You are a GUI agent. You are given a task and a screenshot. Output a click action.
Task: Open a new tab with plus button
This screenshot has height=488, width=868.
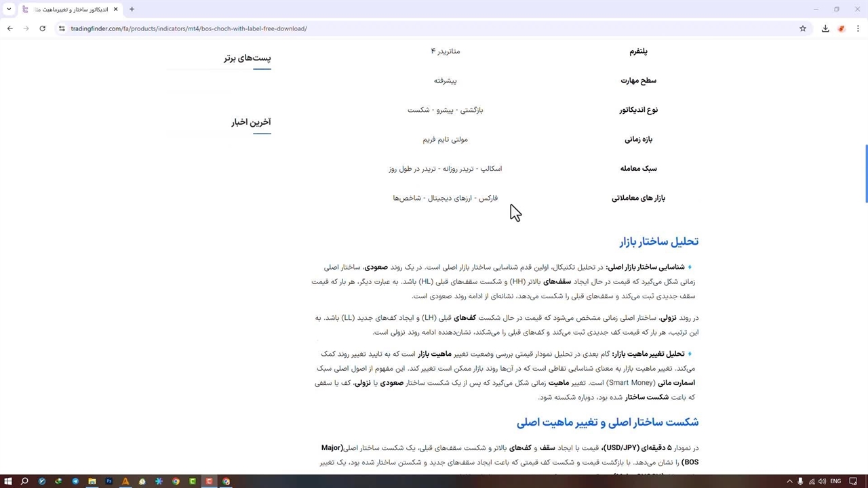click(132, 9)
